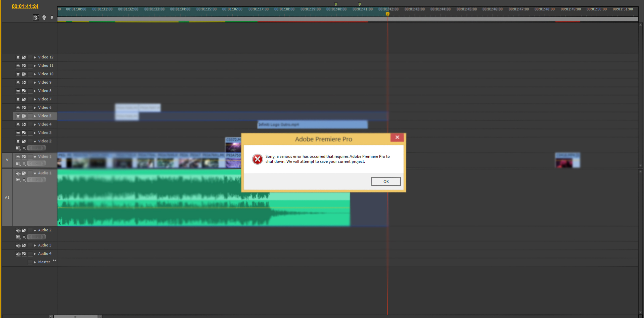The image size is (644, 318).
Task: Click the Set Unnumbered Marker icon
Action: [x=52, y=17]
